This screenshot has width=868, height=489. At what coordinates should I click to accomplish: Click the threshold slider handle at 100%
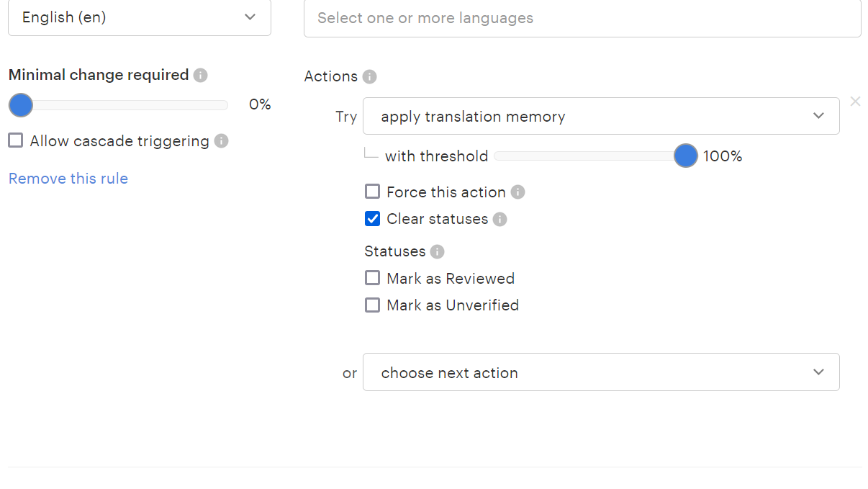(686, 156)
